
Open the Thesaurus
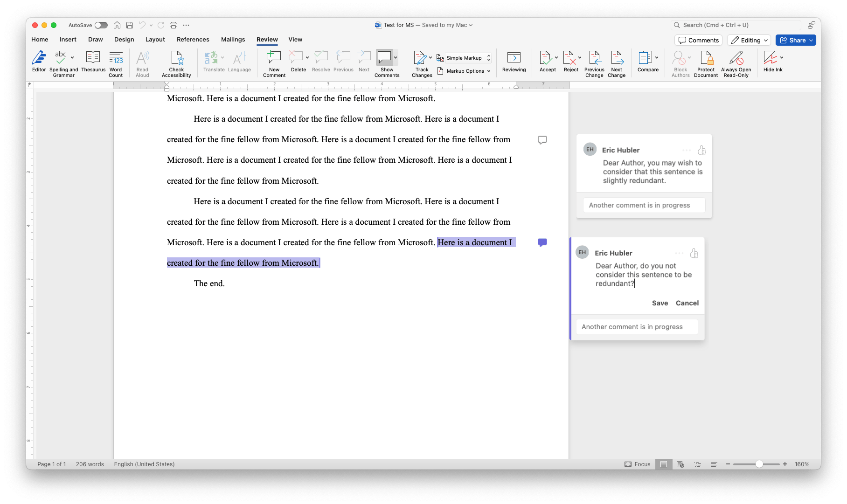(93, 62)
